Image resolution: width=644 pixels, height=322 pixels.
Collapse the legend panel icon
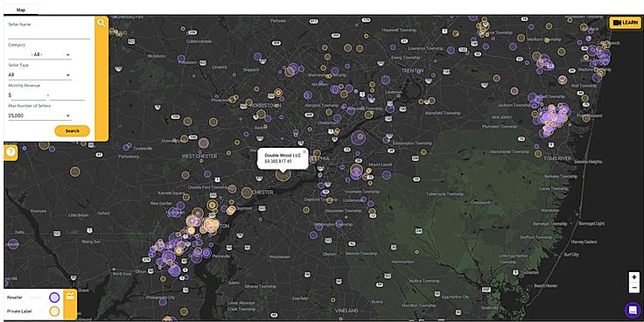[x=70, y=296]
